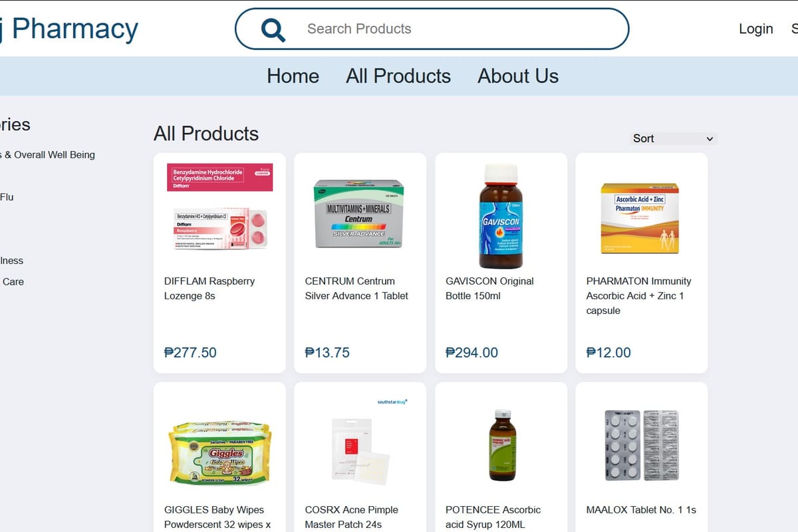Select the Gaviscon bottle product image

(501, 216)
